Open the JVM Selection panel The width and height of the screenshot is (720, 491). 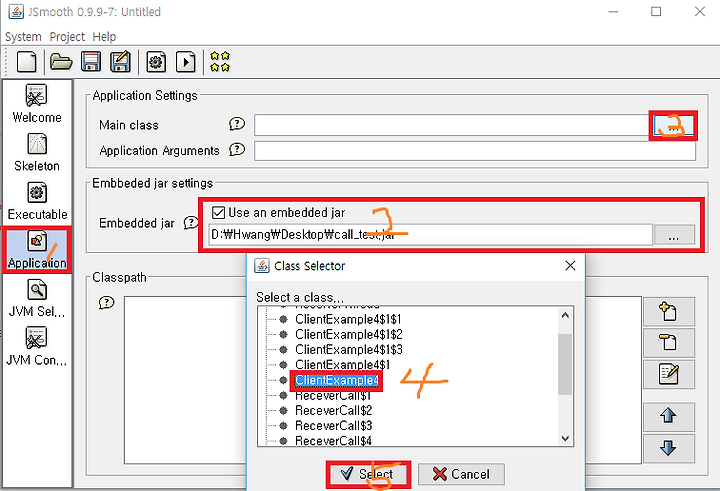(37, 299)
